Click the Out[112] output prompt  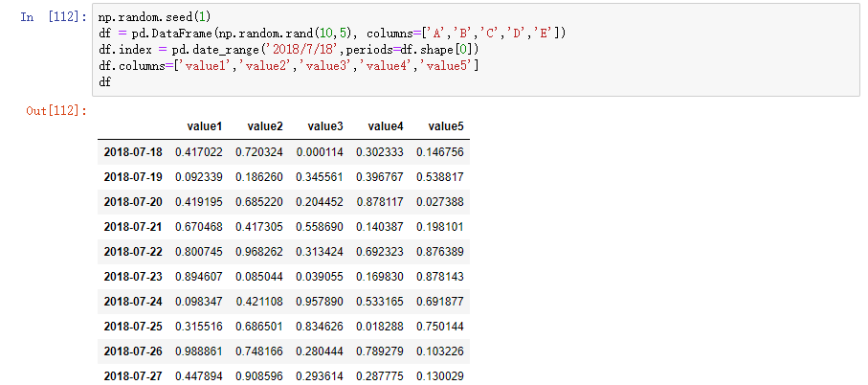point(56,111)
